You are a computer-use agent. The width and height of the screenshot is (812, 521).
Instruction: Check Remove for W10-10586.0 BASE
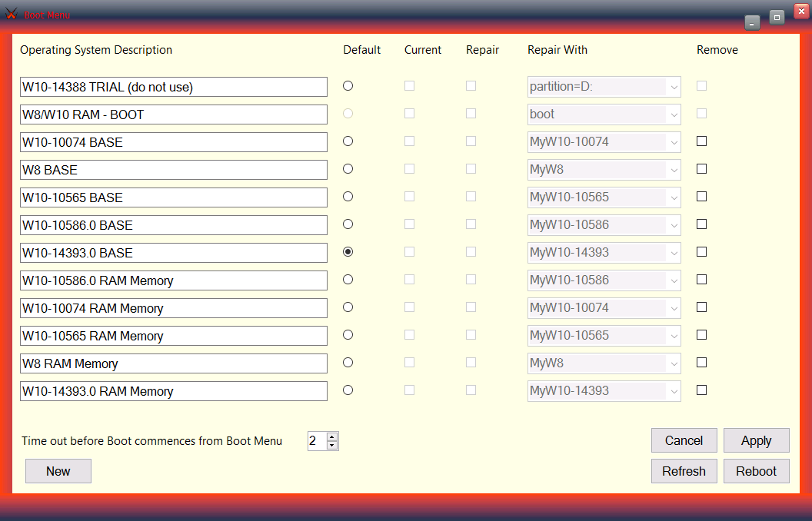click(x=702, y=224)
